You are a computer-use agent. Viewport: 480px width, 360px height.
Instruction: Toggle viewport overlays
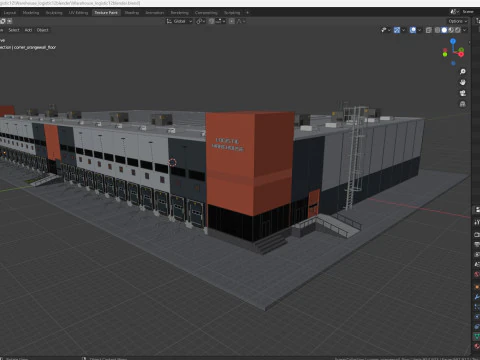point(413,30)
